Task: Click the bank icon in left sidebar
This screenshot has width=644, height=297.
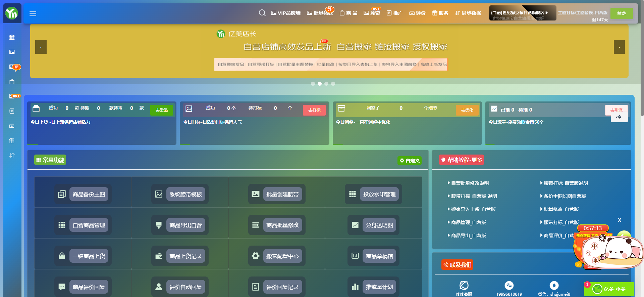Action: pyautogui.click(x=12, y=37)
